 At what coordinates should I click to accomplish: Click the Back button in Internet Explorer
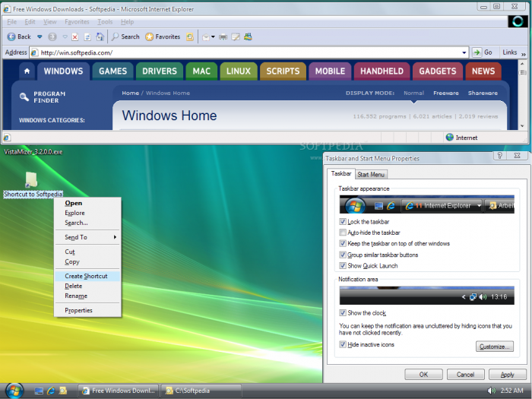[x=19, y=36]
